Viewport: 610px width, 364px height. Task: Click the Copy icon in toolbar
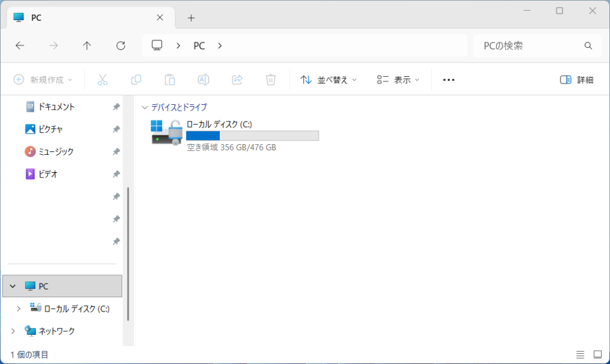[x=136, y=79]
